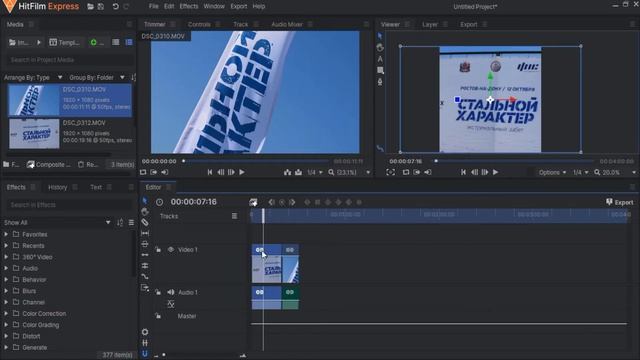Expand the Favorites effects folder
This screenshot has width=640, height=360.
point(6,234)
